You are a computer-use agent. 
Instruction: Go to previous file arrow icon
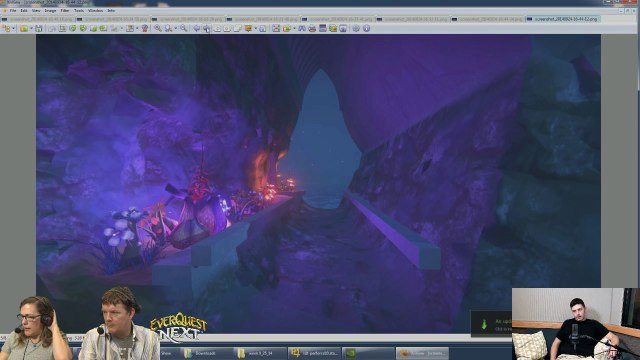click(x=197, y=28)
